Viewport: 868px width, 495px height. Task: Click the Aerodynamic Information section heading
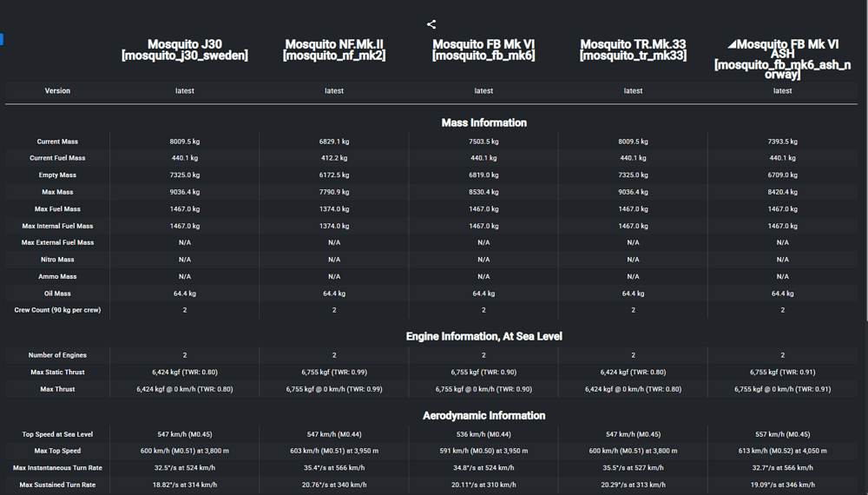click(x=483, y=416)
